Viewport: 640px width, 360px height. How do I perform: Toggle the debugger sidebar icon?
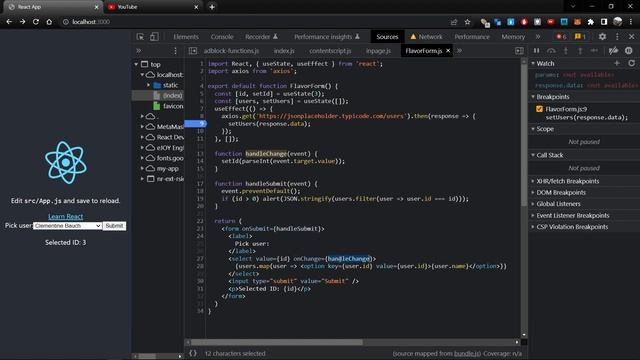519,51
